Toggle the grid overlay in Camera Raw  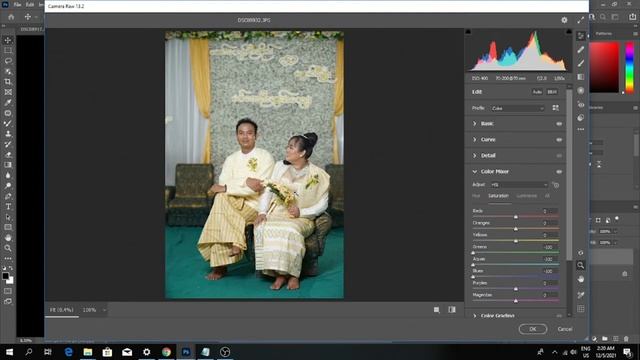581,309
